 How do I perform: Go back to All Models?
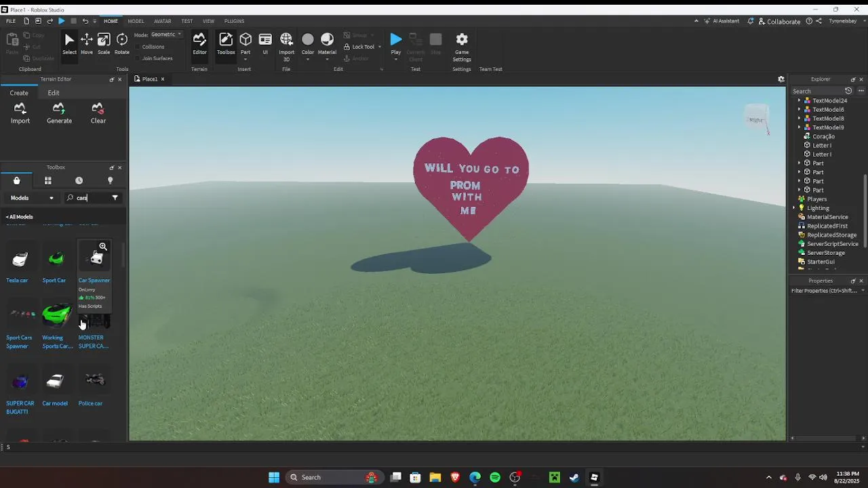20,217
